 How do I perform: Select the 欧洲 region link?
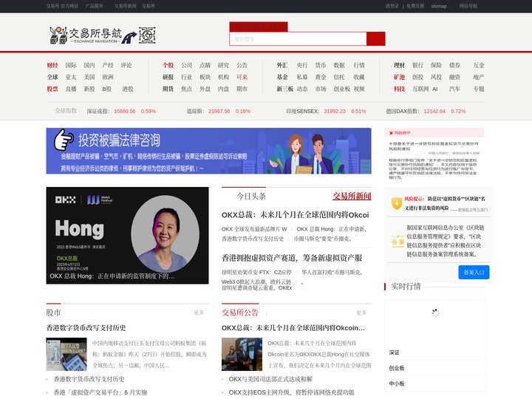tap(108, 77)
